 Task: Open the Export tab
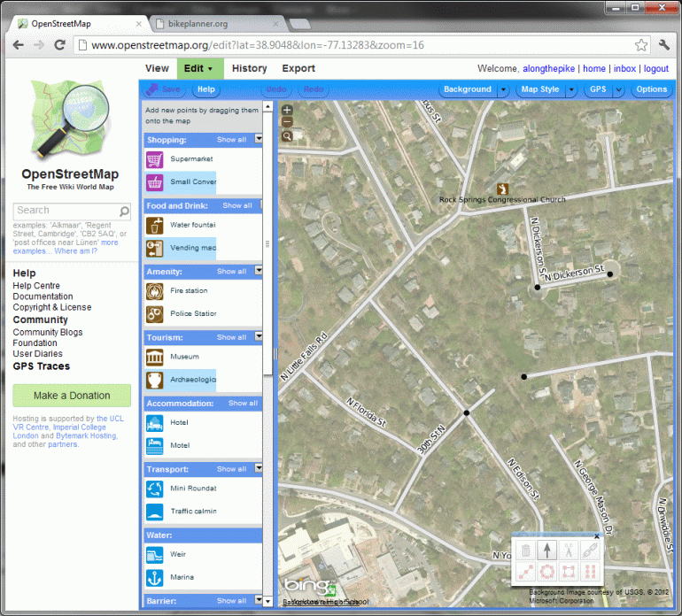pyautogui.click(x=298, y=69)
